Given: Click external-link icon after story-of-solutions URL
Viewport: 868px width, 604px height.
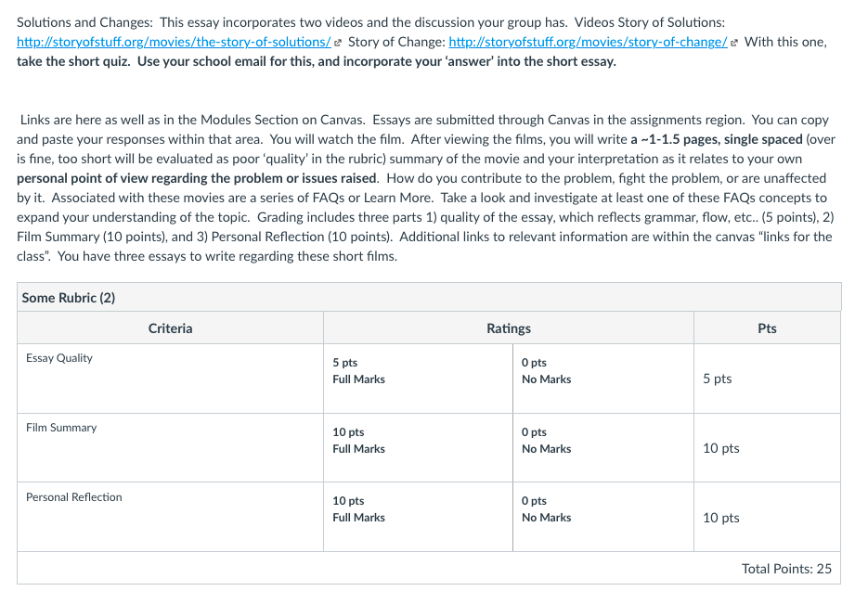Looking at the screenshot, I should (x=338, y=43).
